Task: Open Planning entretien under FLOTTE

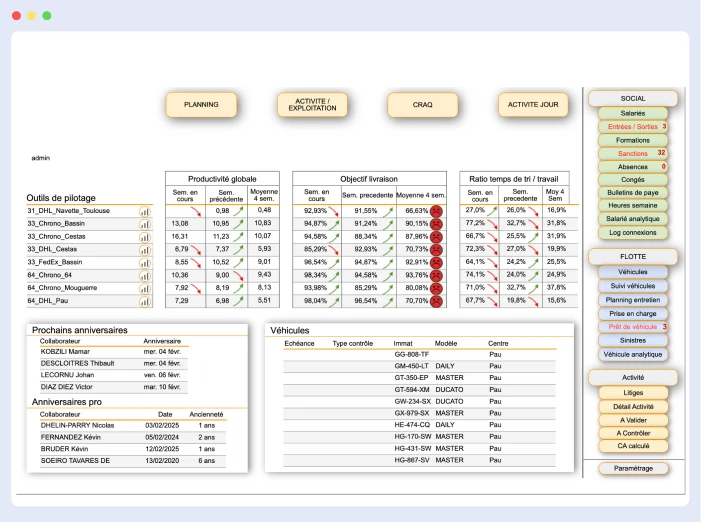Action: click(x=632, y=300)
